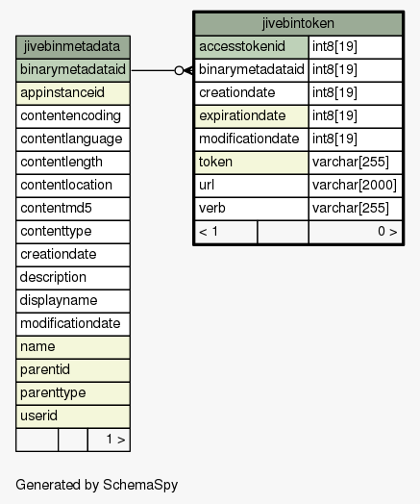Select the parenttype column

pyautogui.click(x=73, y=393)
